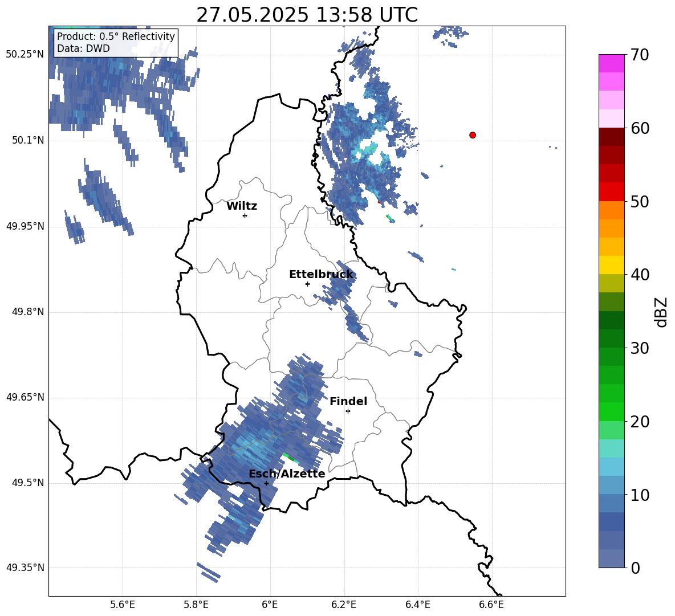Click the dark red colorbar segment below 60
675x616 pixels.
pyautogui.click(x=611, y=137)
